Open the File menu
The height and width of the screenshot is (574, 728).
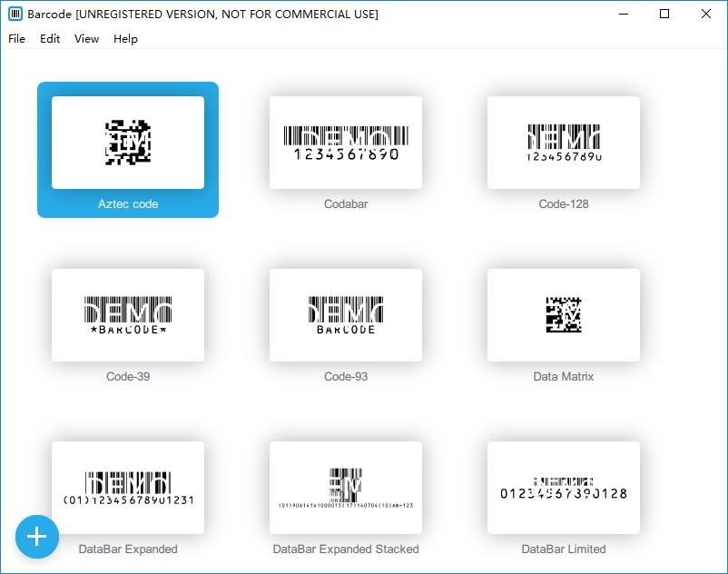(16, 38)
